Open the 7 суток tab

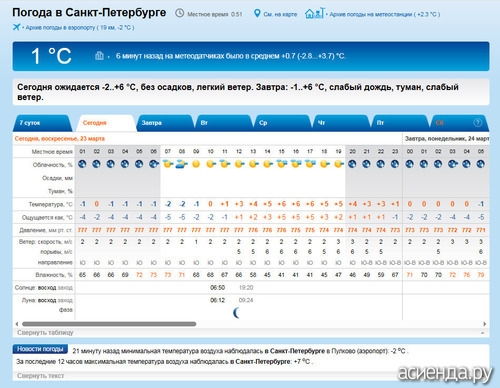click(42, 123)
